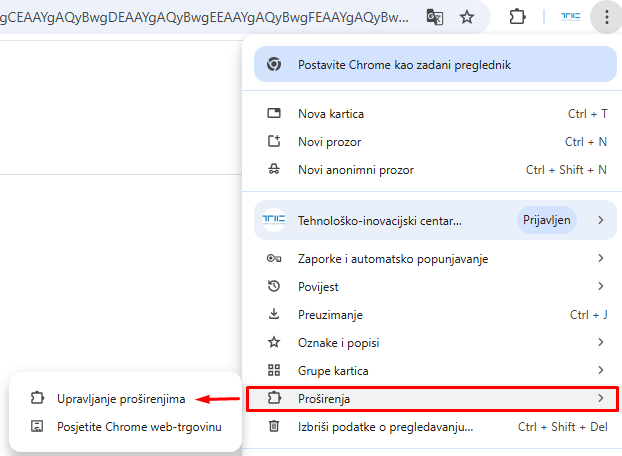
Task: Bookmark this page with star icon
Action: 467,17
